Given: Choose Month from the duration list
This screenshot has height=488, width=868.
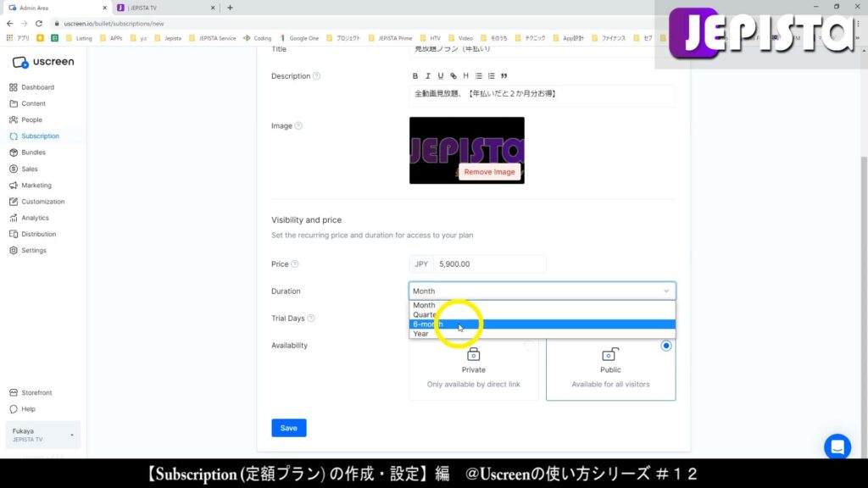Looking at the screenshot, I should [542, 305].
